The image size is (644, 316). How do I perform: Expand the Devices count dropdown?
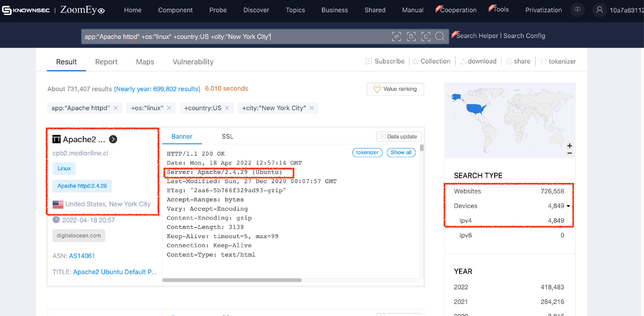(568, 206)
